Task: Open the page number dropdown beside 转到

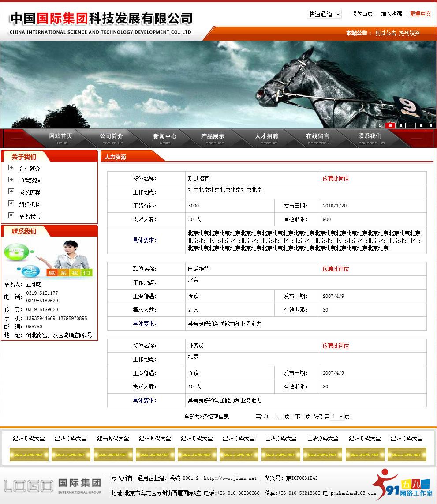Action: (x=336, y=416)
